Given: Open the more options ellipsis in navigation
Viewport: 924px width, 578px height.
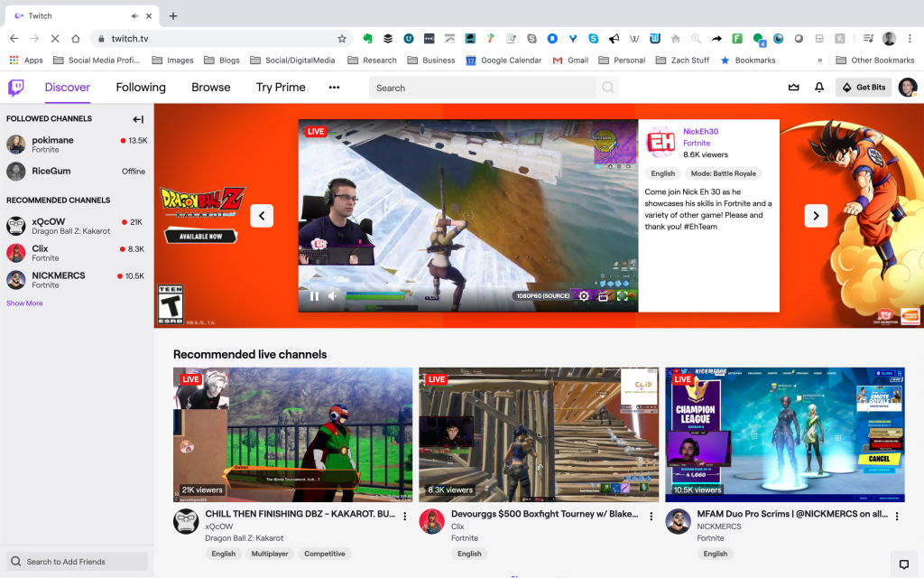Looking at the screenshot, I should tap(334, 88).
